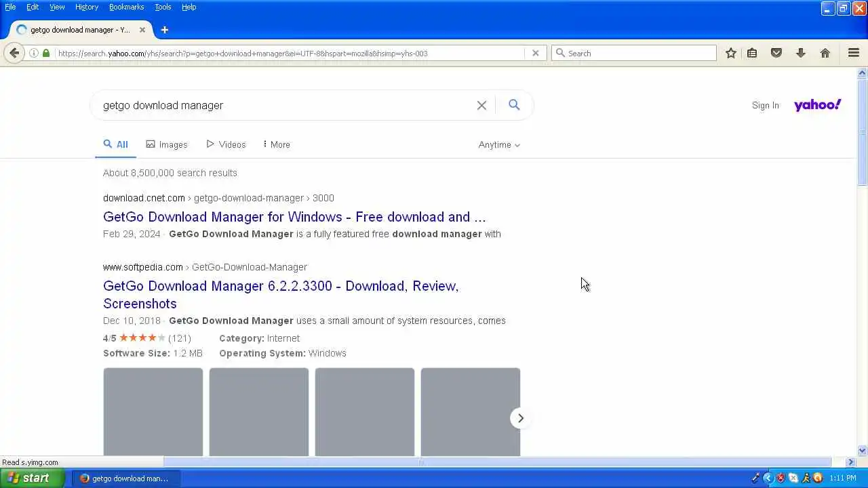This screenshot has width=868, height=488.
Task: Click the vertical scrollbar up arrow
Action: pyautogui.click(x=862, y=73)
